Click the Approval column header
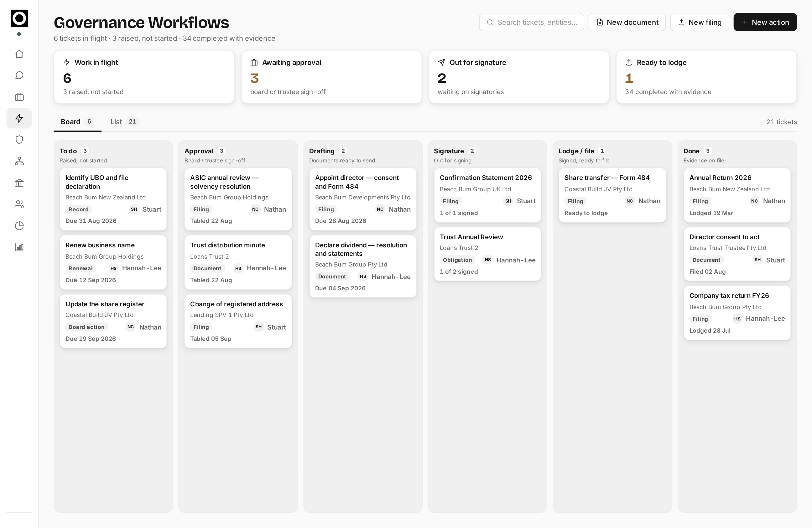Screen dimensions: 812x528 coord(199,151)
